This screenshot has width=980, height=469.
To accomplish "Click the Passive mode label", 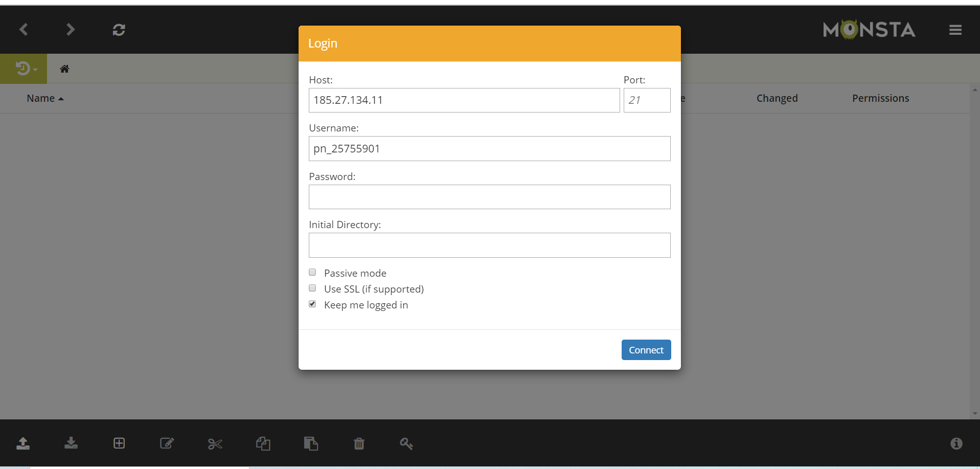I will click(355, 273).
